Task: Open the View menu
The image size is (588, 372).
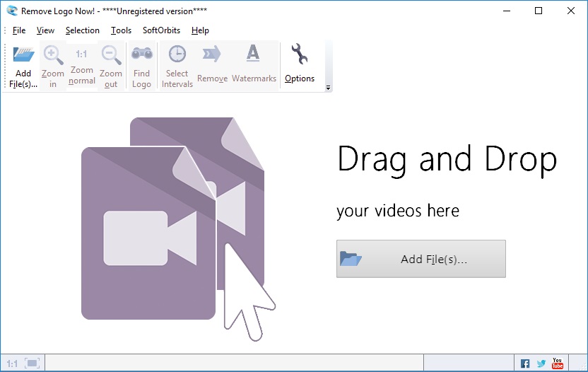Action: coord(45,30)
